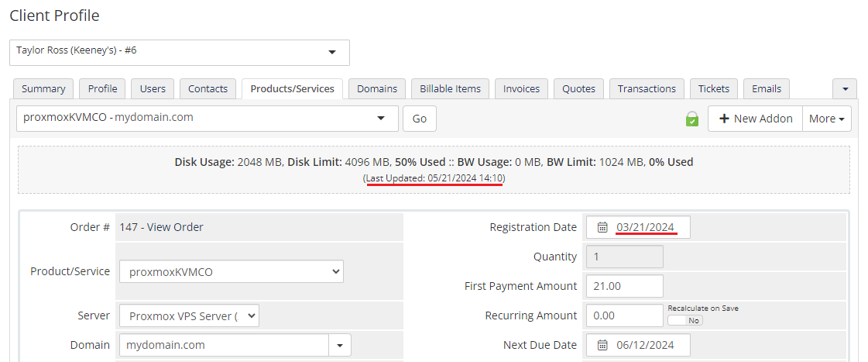Viewport: 868px width, 362px height.
Task: Open the Billable Items tab
Action: point(450,88)
